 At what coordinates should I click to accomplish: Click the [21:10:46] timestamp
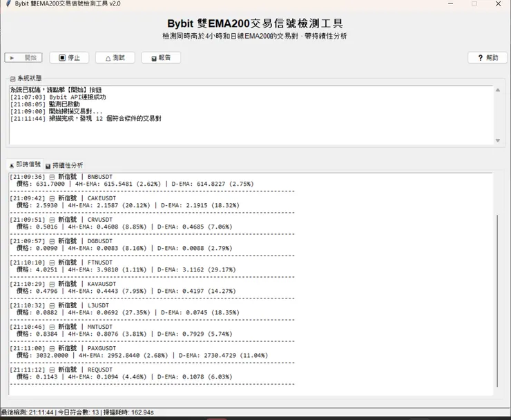point(28,327)
